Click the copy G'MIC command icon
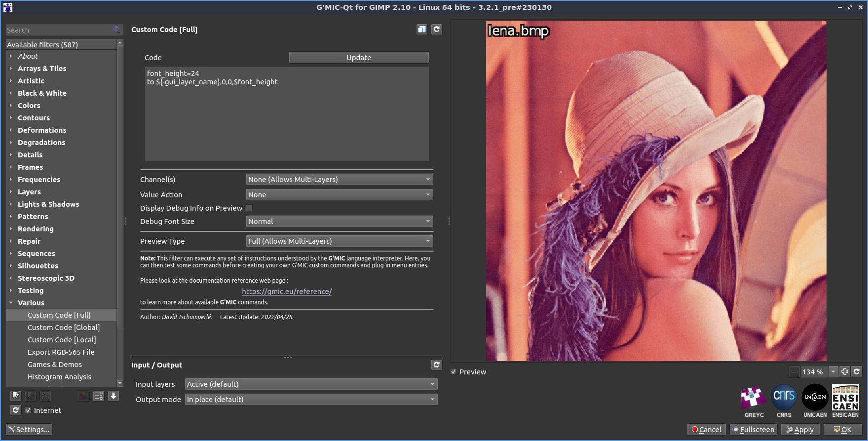 421,30
